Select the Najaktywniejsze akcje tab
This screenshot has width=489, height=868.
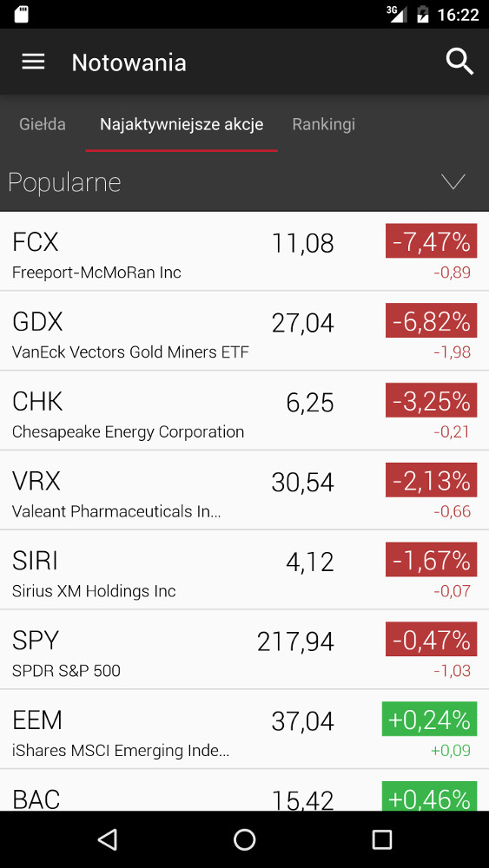(x=182, y=124)
